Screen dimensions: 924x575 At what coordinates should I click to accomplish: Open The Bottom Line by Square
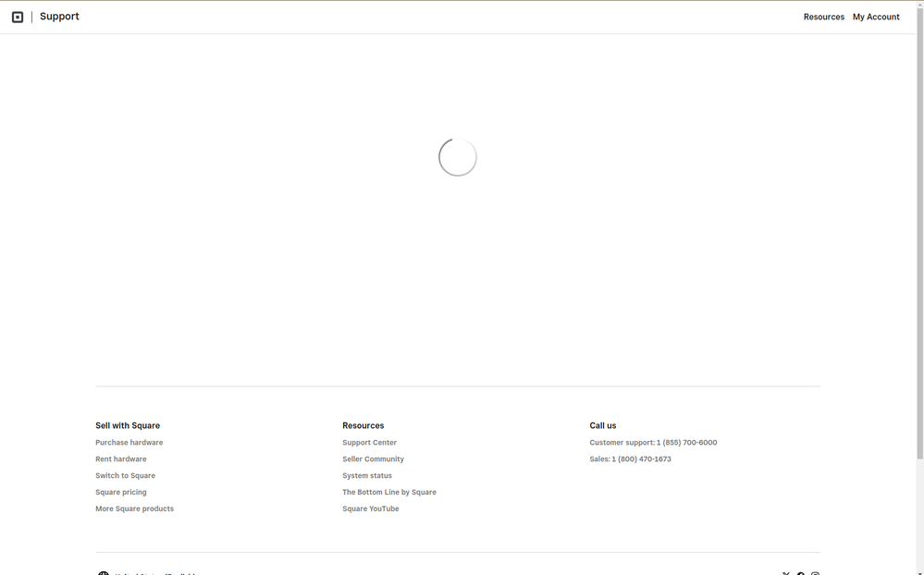388,493
